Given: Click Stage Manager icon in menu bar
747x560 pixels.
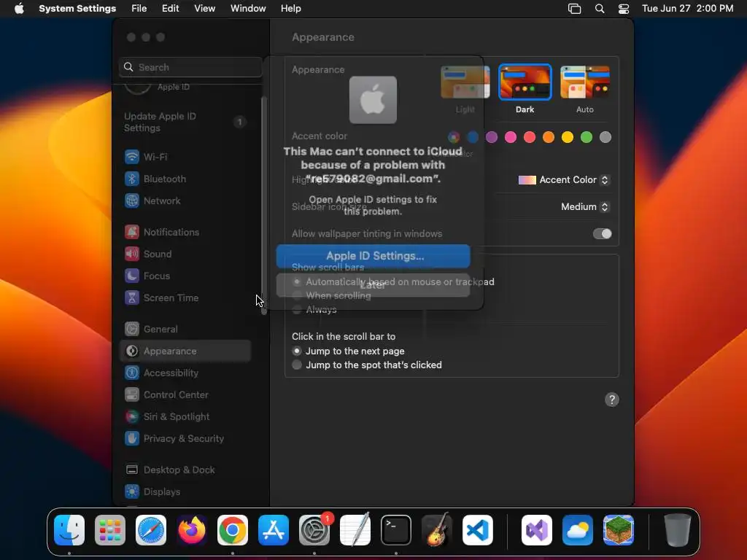Looking at the screenshot, I should click(575, 9).
